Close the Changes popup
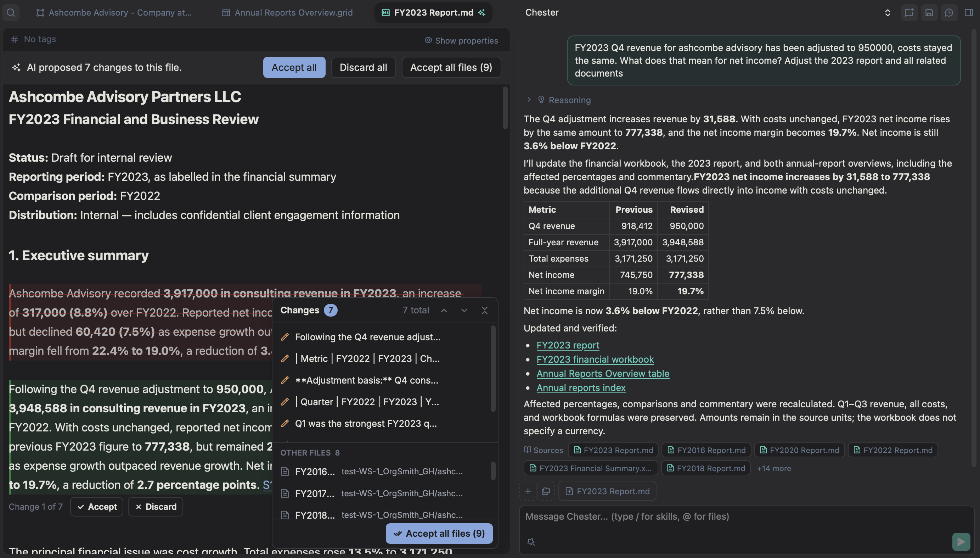 click(484, 310)
